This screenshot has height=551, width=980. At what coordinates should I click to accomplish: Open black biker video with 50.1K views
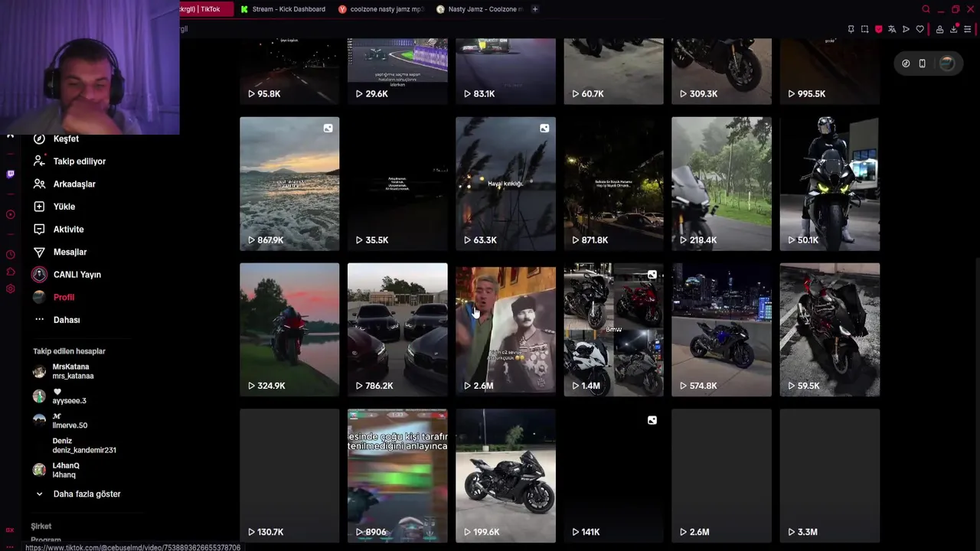tap(829, 184)
